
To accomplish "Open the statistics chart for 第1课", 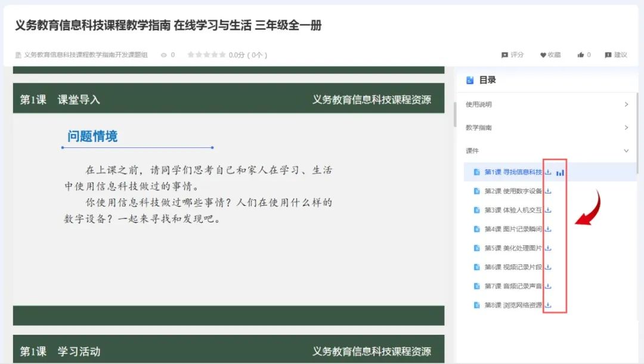I will click(x=559, y=172).
